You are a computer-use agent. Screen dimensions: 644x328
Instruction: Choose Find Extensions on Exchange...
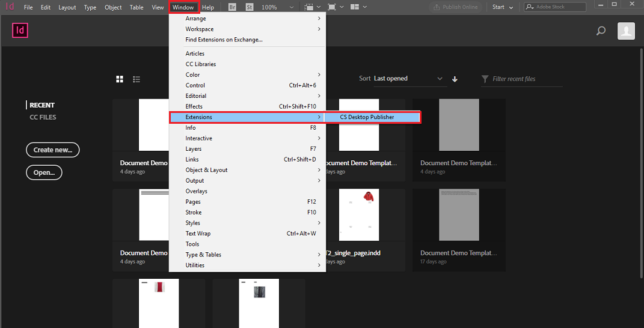(247, 40)
